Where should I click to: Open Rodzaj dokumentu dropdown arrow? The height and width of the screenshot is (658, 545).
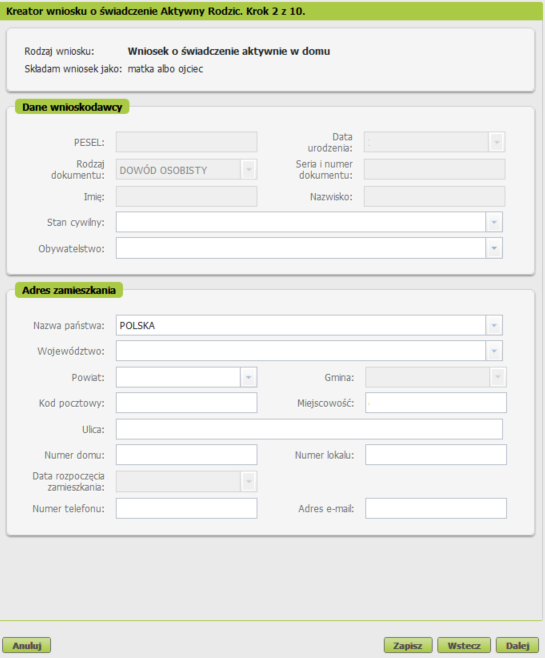248,170
